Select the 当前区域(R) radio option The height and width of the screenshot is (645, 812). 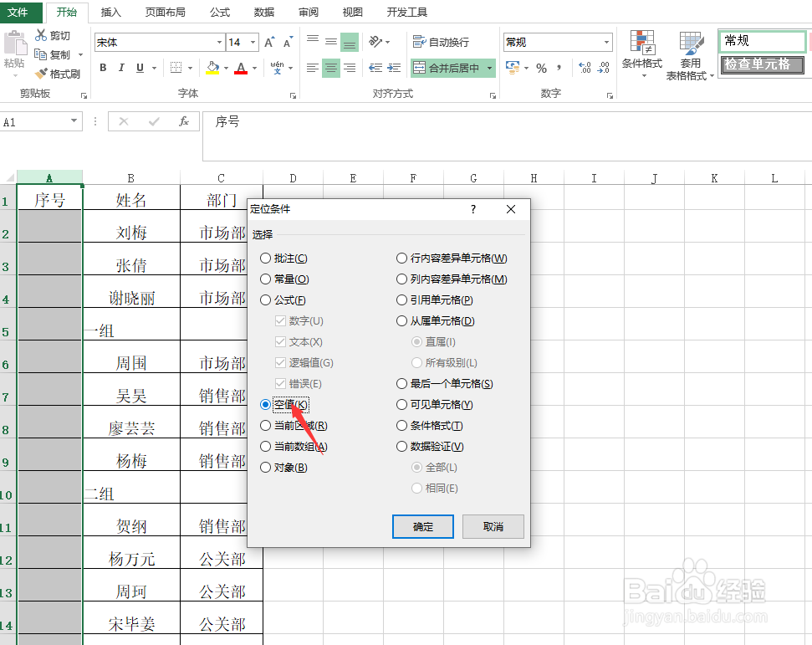pyautogui.click(x=294, y=426)
